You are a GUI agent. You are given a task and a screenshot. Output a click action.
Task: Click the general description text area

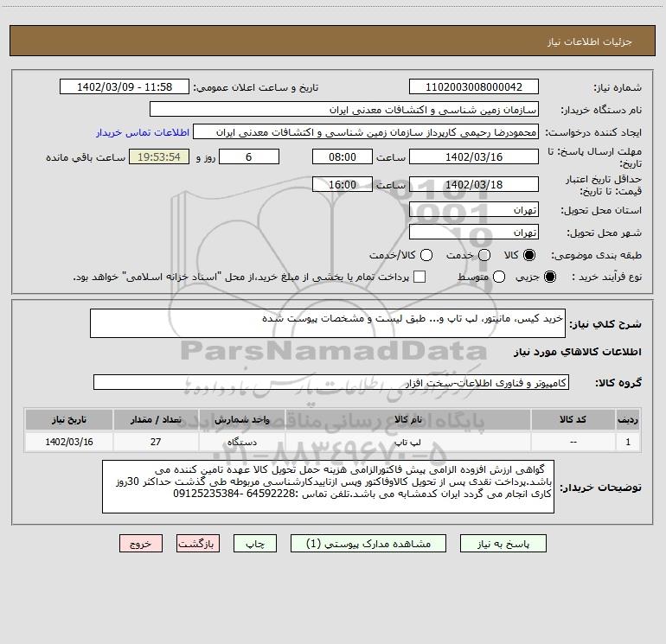(x=328, y=323)
